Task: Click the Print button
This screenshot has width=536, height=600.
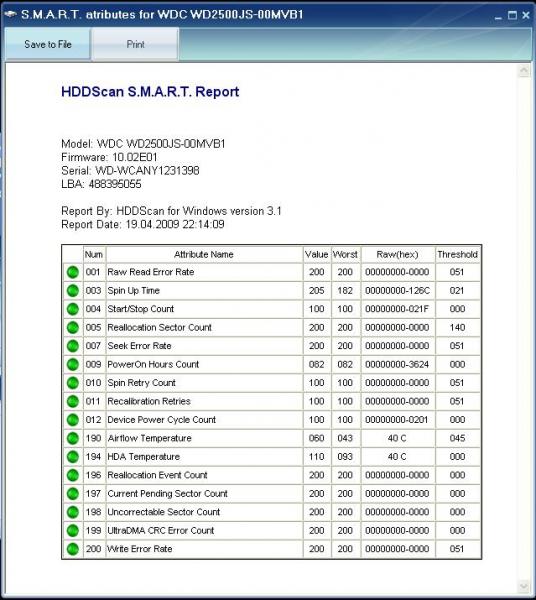Action: tap(135, 44)
